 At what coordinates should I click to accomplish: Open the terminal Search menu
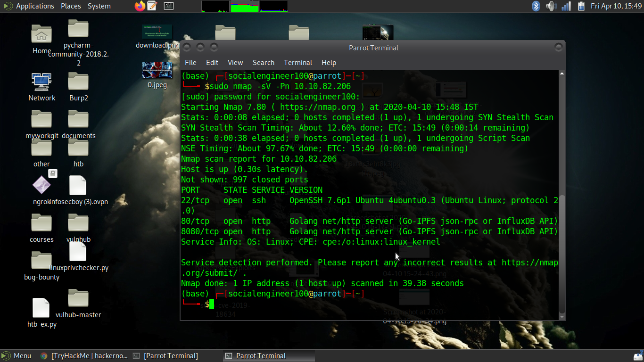263,62
